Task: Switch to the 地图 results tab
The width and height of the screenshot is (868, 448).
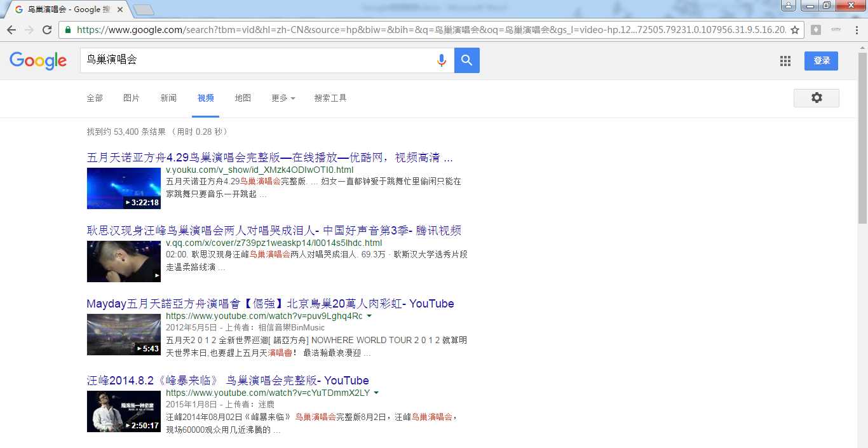Action: pyautogui.click(x=243, y=98)
